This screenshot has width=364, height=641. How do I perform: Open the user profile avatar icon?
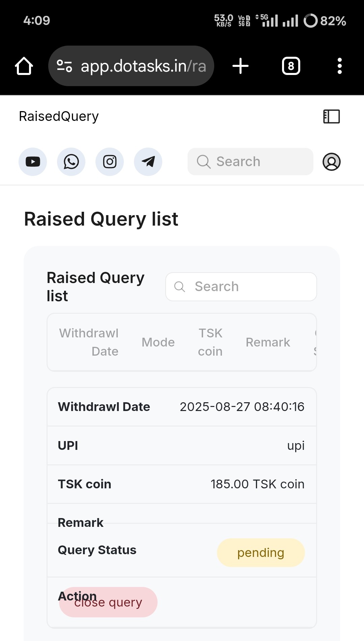click(332, 162)
